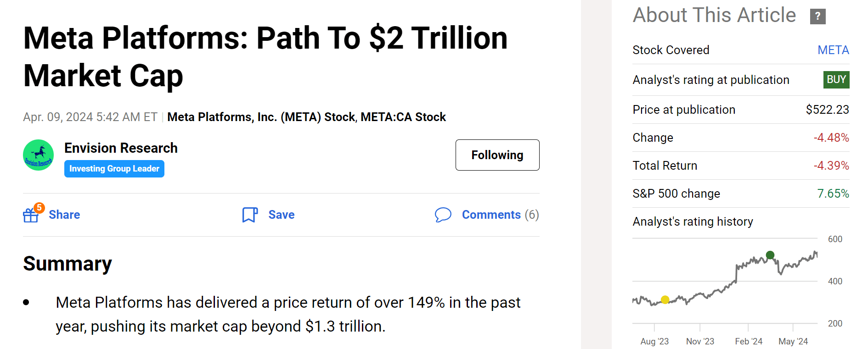
Task: Click the Share text link
Action: tap(64, 215)
